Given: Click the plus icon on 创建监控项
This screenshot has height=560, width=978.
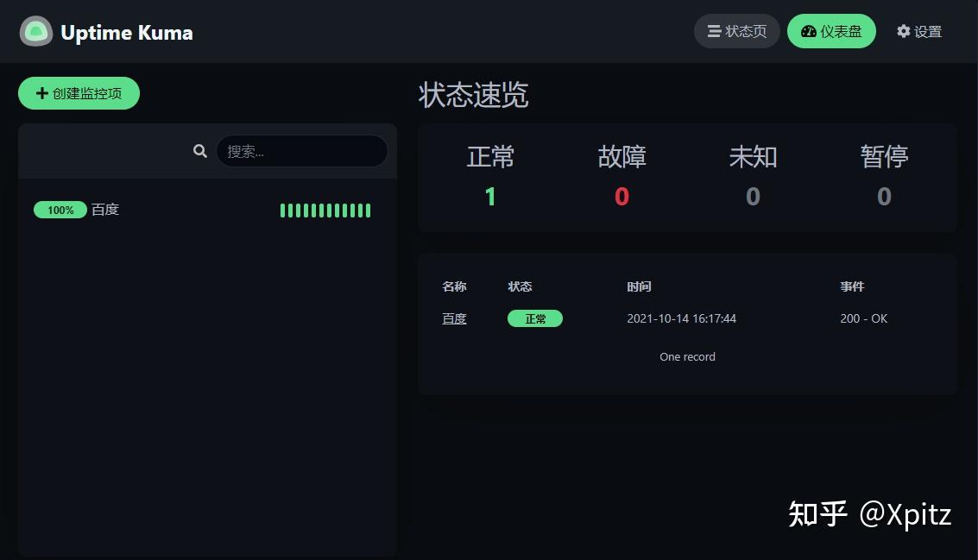Looking at the screenshot, I should [41, 92].
